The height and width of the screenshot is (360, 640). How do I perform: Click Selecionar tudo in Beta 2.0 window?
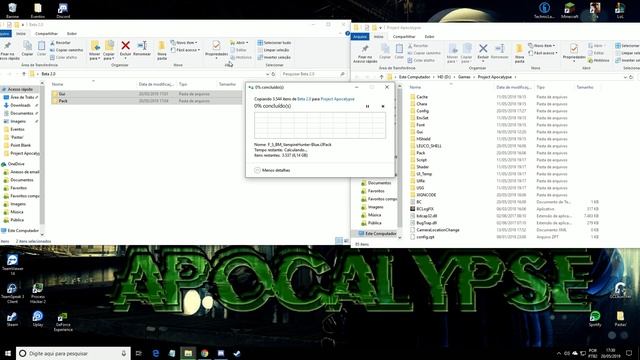tap(274, 42)
